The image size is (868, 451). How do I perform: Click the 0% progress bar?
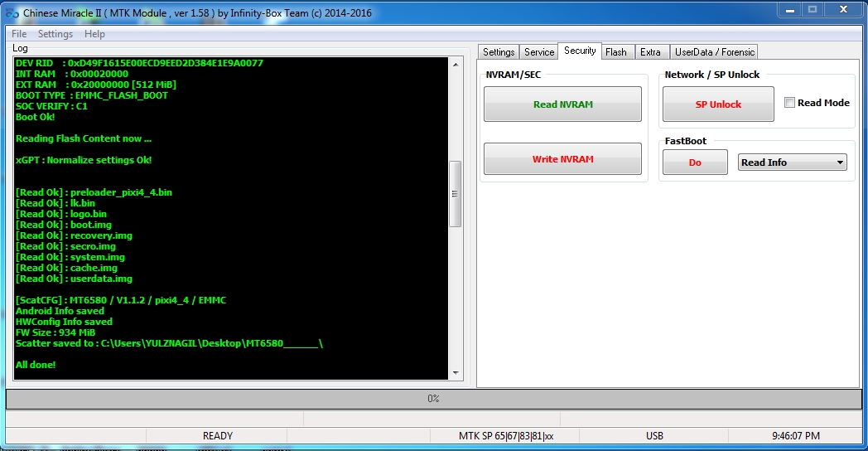pos(433,399)
